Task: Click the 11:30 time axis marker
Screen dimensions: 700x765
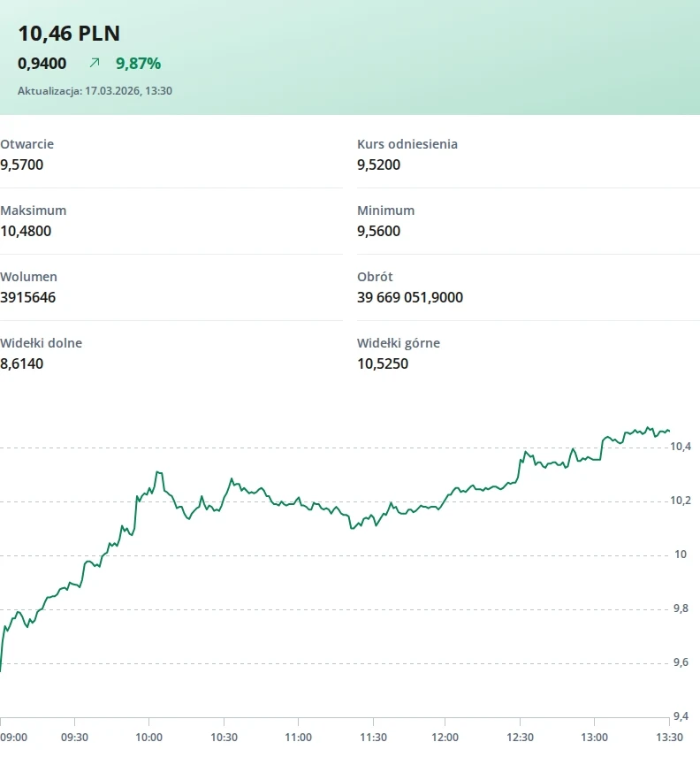Action: [x=373, y=738]
